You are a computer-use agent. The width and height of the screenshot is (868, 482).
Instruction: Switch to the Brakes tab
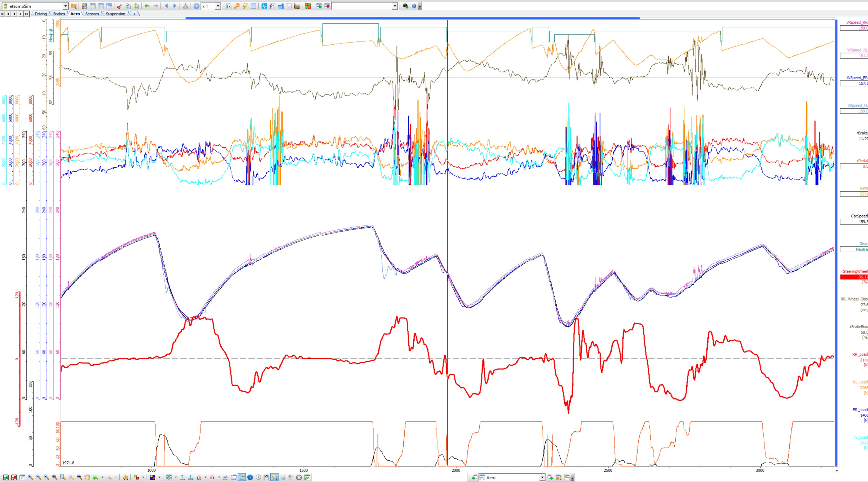tap(59, 14)
